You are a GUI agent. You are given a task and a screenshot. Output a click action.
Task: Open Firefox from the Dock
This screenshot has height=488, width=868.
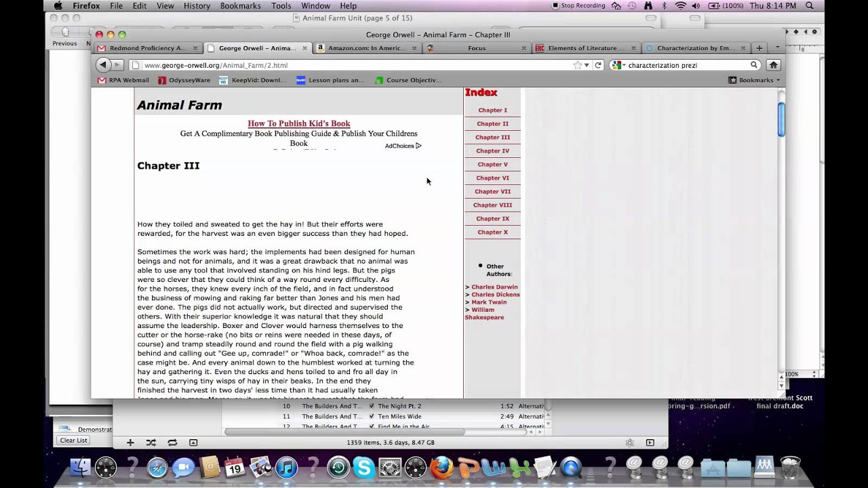pyautogui.click(x=441, y=468)
